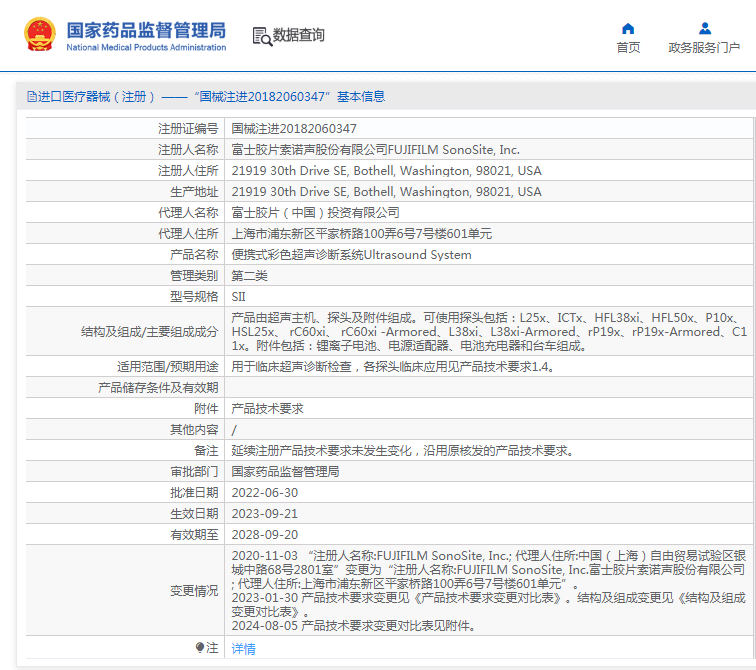Viewport: 756px width, 670px height.
Task: Click the 政务服务门户 text link
Action: [704, 47]
